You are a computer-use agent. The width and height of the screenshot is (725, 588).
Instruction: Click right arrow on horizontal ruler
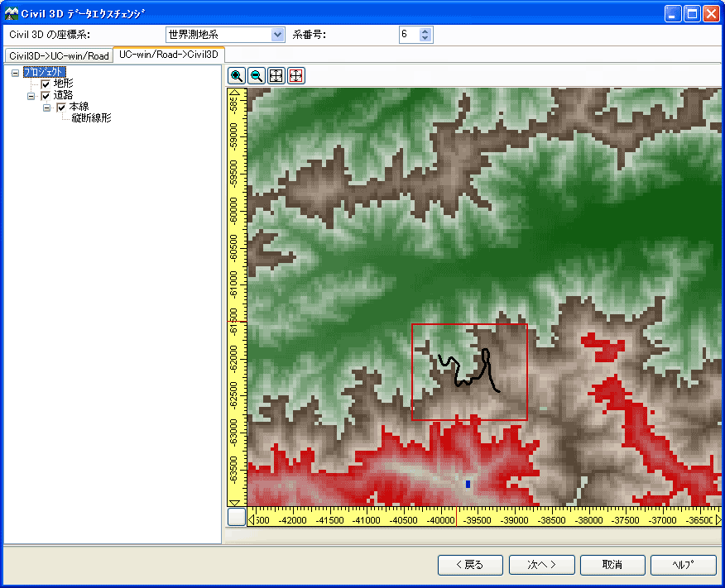pos(718,520)
